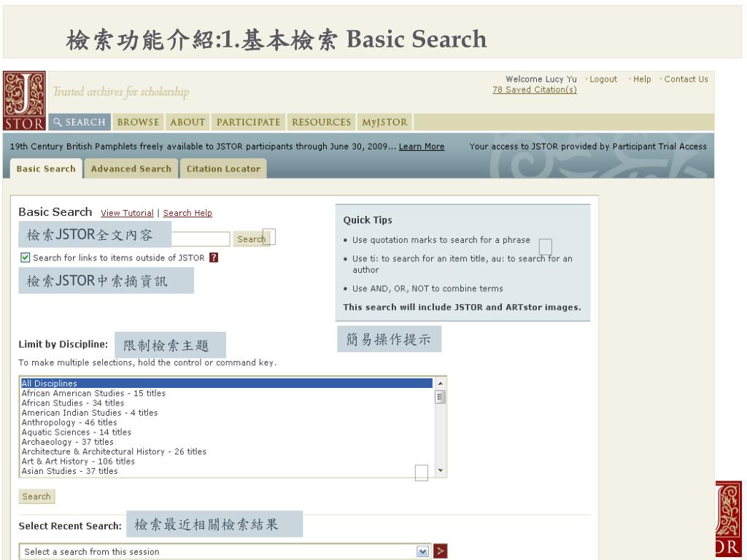Select All Disciplines in the list
Image resolution: width=747 pixels, height=560 pixels.
pos(227,384)
